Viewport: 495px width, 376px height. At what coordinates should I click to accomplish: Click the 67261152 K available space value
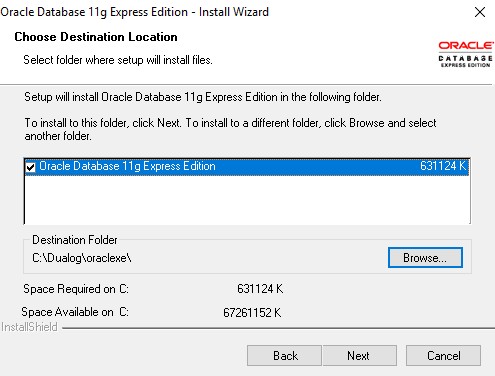point(252,313)
